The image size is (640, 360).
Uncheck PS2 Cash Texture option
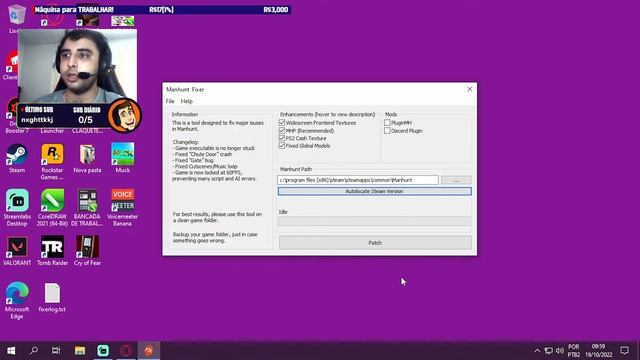(282, 138)
